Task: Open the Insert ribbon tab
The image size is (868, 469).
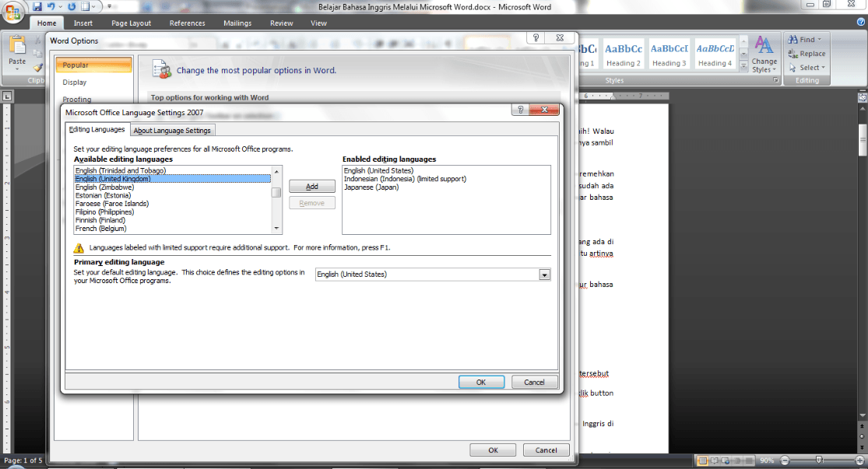Action: [x=83, y=23]
